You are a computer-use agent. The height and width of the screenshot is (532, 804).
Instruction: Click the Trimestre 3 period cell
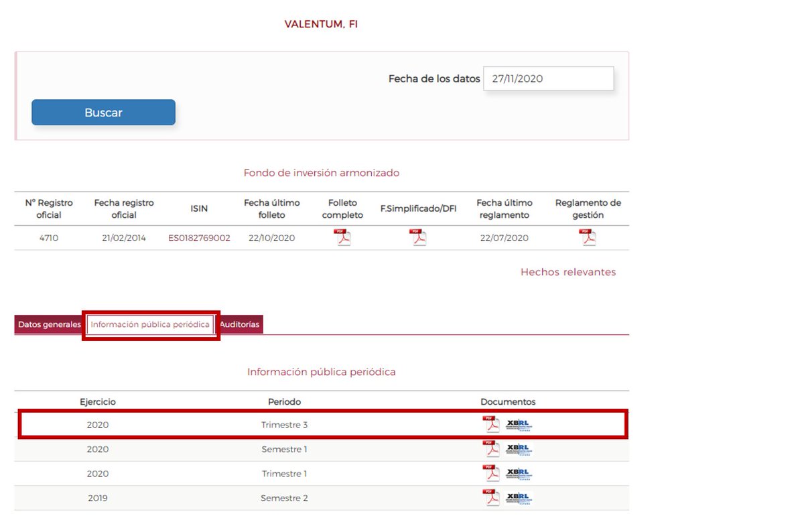tap(285, 425)
